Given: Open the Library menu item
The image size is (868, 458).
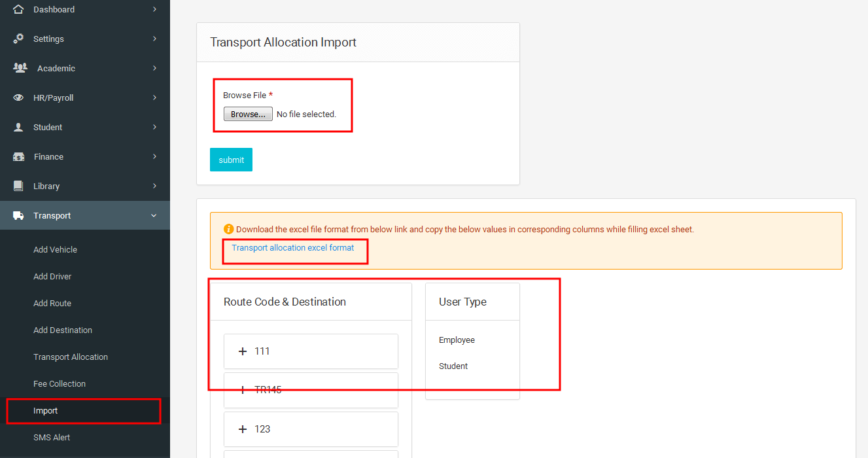Looking at the screenshot, I should pos(85,186).
